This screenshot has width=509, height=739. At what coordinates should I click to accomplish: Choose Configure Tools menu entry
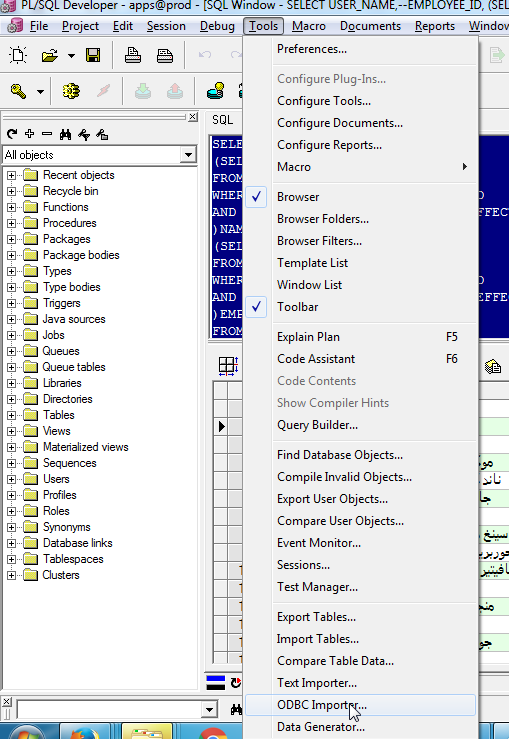pyautogui.click(x=361, y=101)
